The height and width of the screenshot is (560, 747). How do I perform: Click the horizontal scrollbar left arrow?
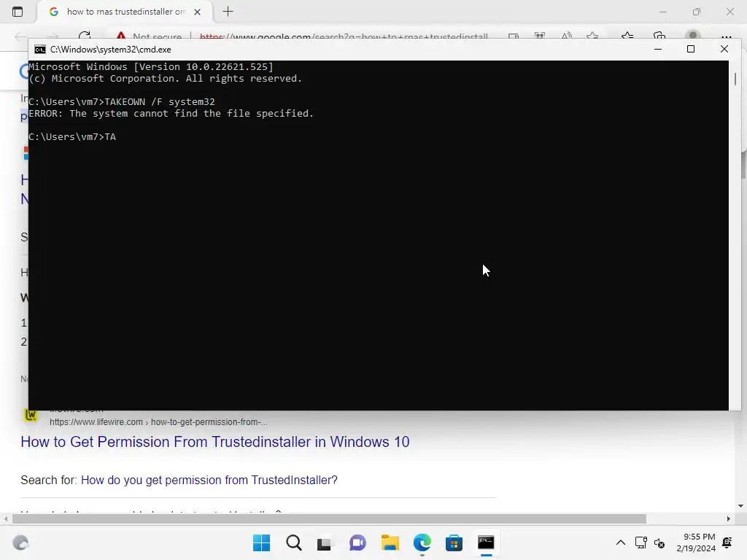pyautogui.click(x=5, y=518)
